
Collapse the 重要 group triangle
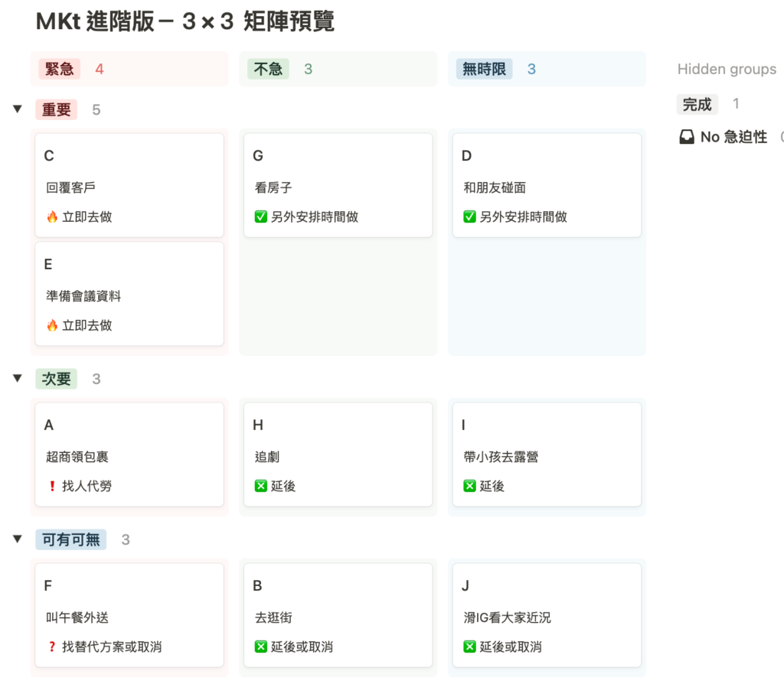[18, 109]
